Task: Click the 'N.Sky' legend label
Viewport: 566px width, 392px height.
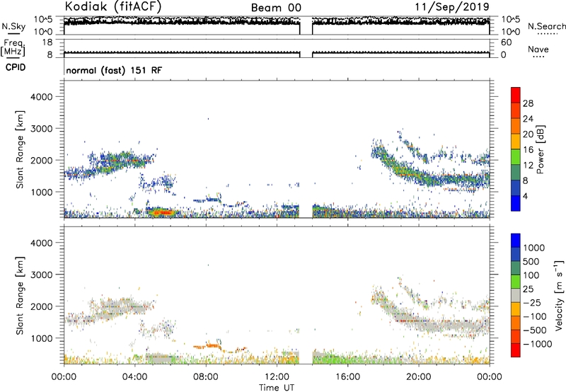Action: click(x=13, y=26)
